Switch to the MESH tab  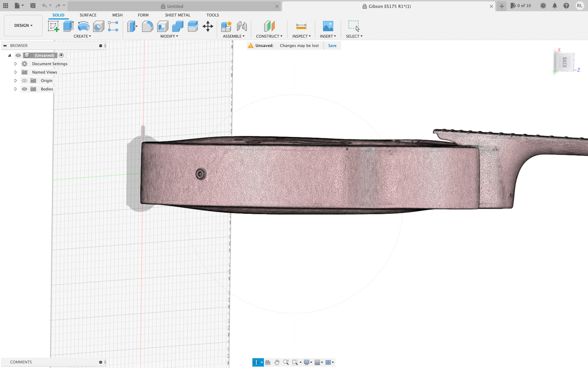(x=117, y=15)
